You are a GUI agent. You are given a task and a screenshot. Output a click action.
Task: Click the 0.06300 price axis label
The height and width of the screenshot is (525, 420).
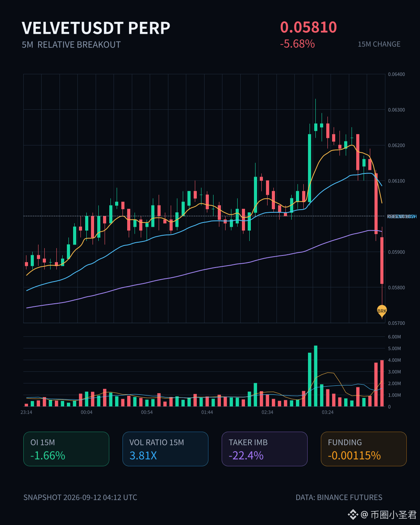pyautogui.click(x=396, y=110)
